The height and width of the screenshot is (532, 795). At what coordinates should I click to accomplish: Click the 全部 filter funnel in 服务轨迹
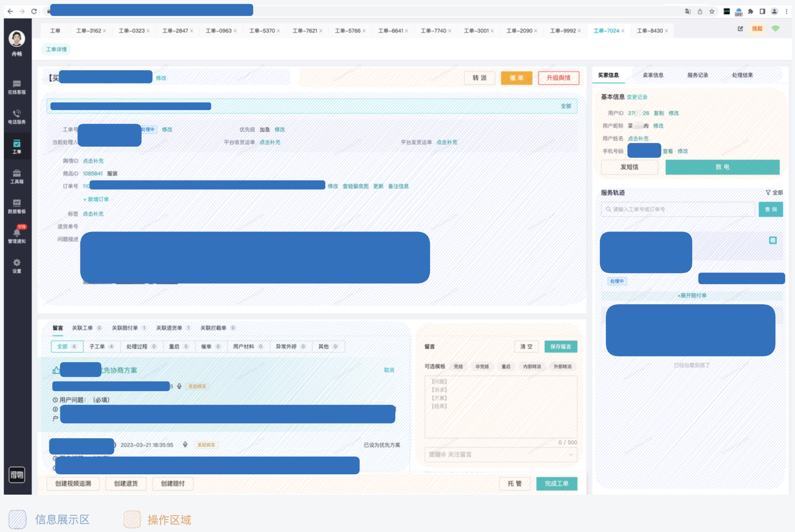click(x=774, y=192)
